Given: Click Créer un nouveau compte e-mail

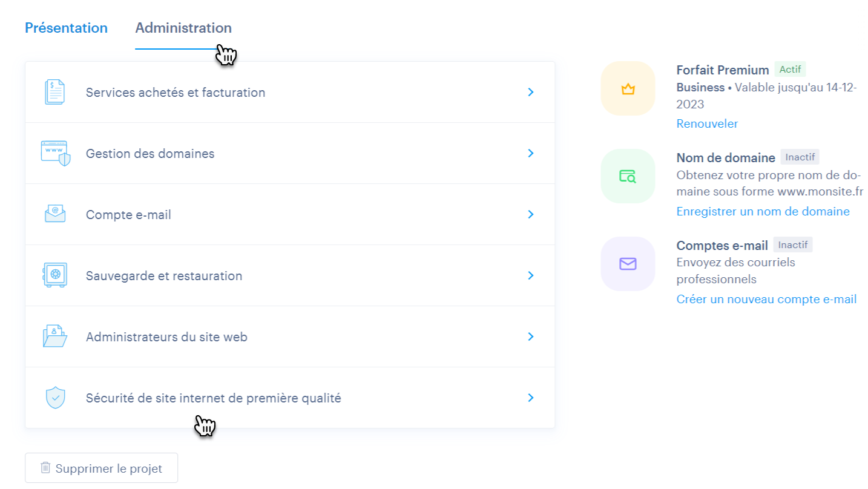Looking at the screenshot, I should (x=766, y=299).
